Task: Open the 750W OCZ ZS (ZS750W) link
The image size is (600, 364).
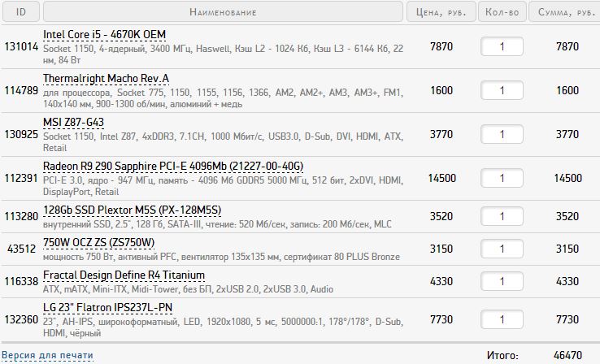Action: [x=98, y=243]
